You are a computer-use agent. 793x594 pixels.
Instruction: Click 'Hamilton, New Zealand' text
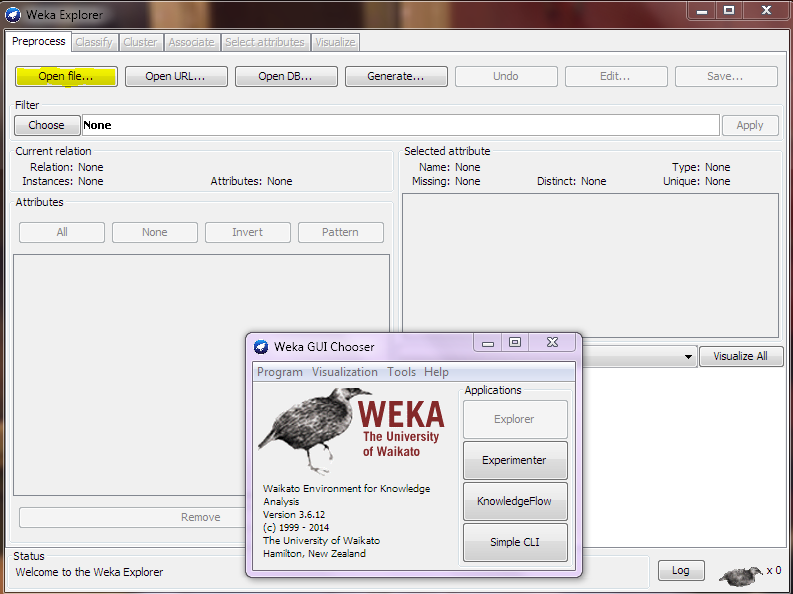(314, 554)
